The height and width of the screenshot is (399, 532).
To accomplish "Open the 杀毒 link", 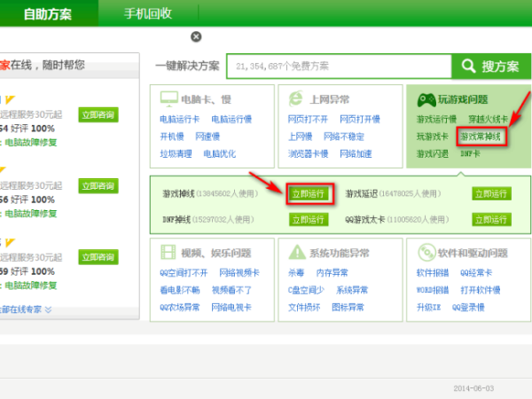I will pos(296,273).
